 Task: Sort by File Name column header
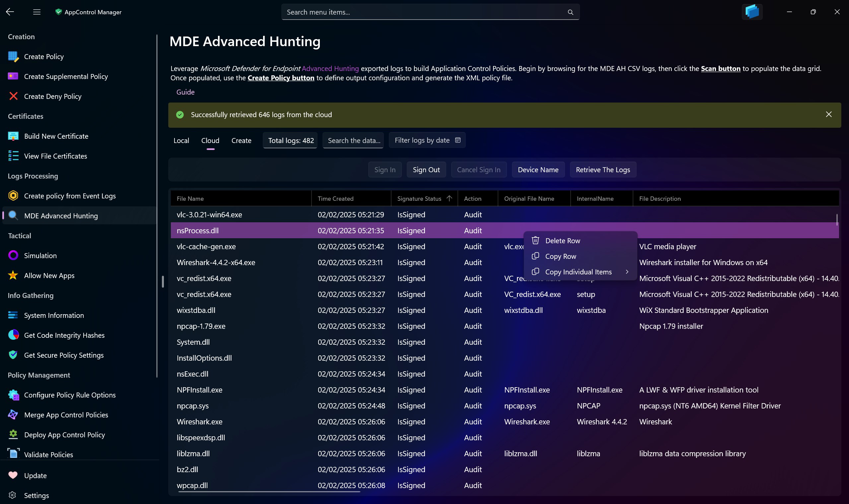pyautogui.click(x=241, y=198)
